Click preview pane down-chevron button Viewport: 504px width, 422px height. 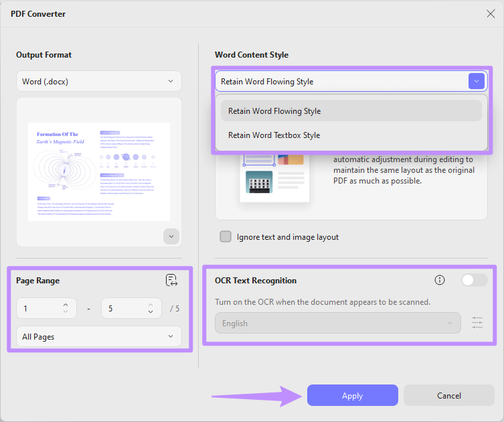pyautogui.click(x=171, y=236)
